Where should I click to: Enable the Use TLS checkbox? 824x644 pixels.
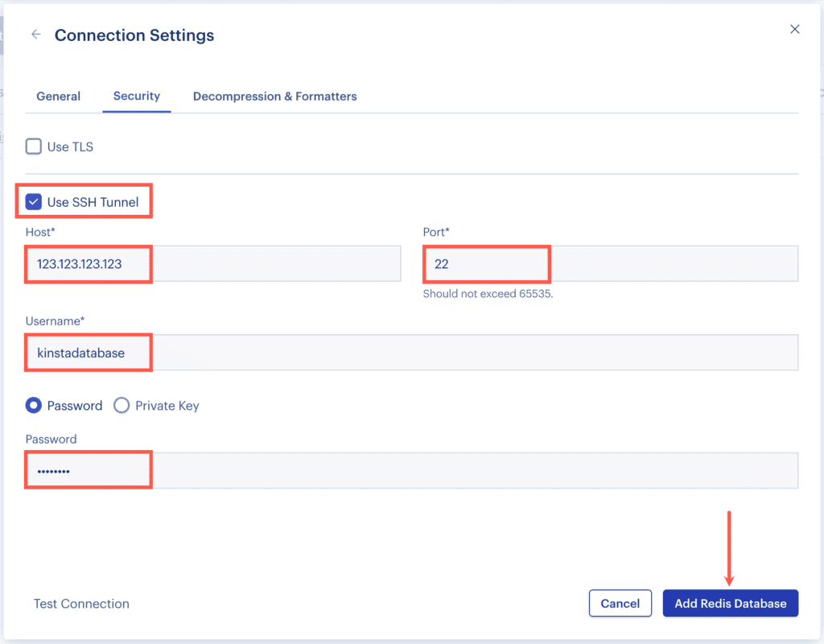[x=33, y=147]
